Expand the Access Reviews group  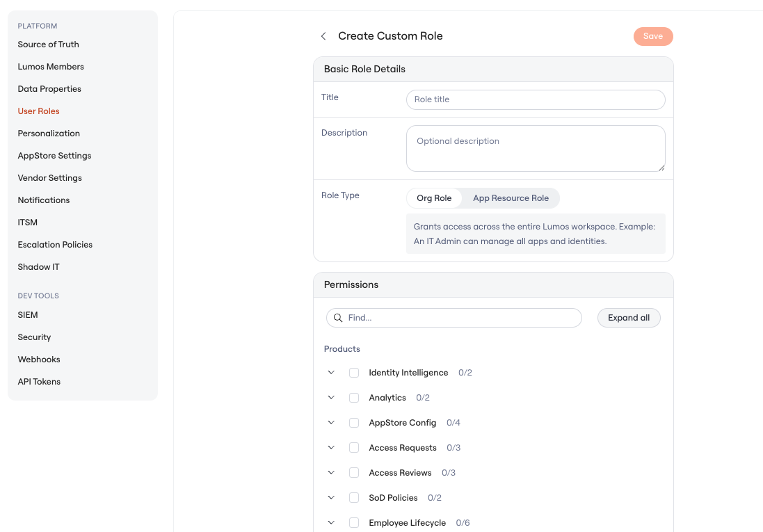pos(331,472)
